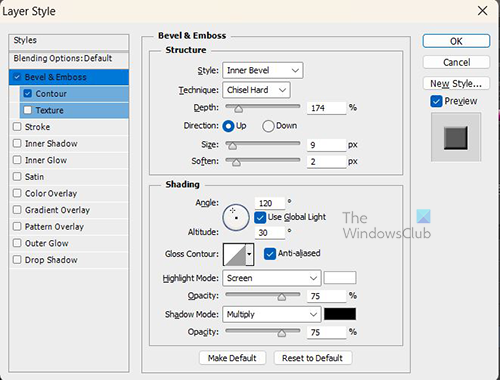The image size is (500, 380).
Task: Click the Gloss Contour curve thumbnail
Action: [235, 254]
